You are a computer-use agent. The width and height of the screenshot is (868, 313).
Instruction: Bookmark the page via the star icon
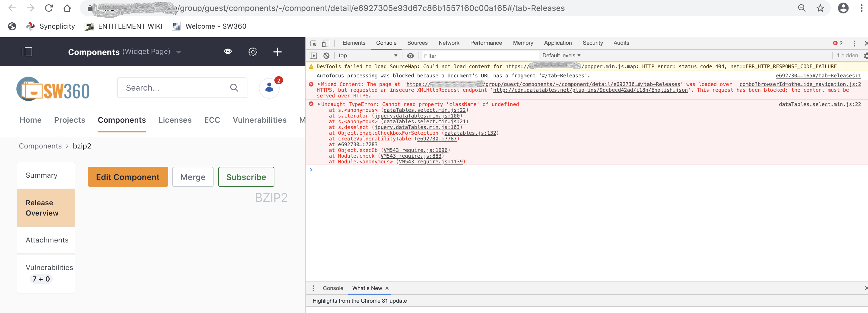pos(820,8)
